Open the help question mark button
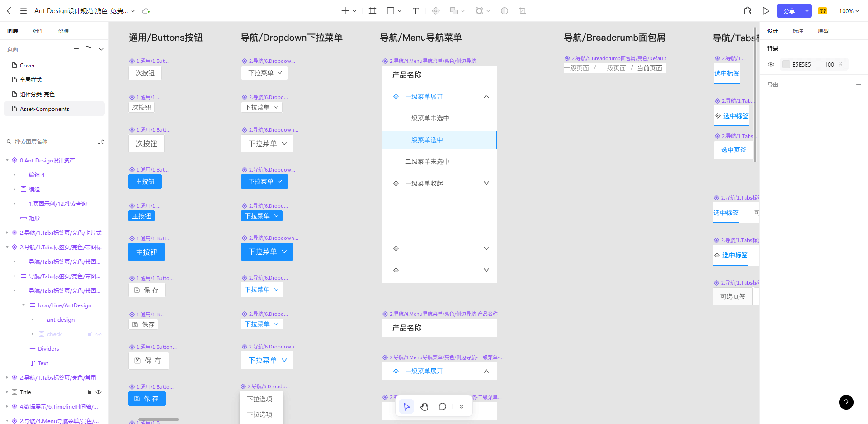The height and width of the screenshot is (424, 868). point(846,402)
